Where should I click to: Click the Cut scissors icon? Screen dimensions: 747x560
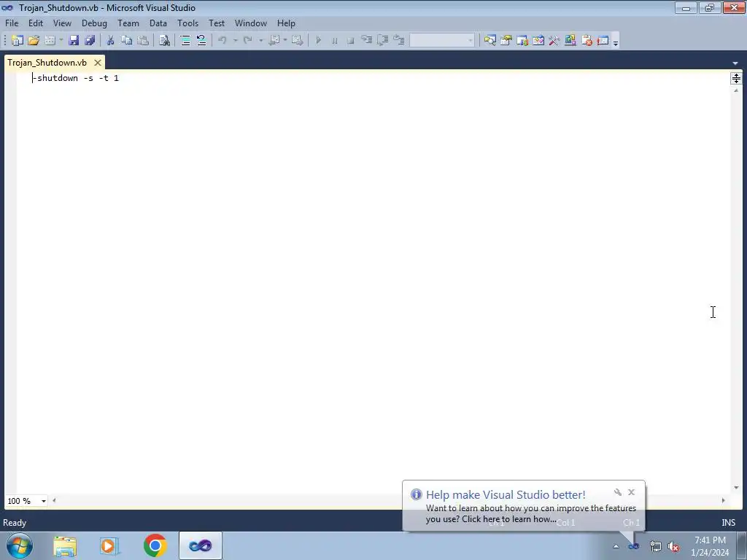coord(110,41)
